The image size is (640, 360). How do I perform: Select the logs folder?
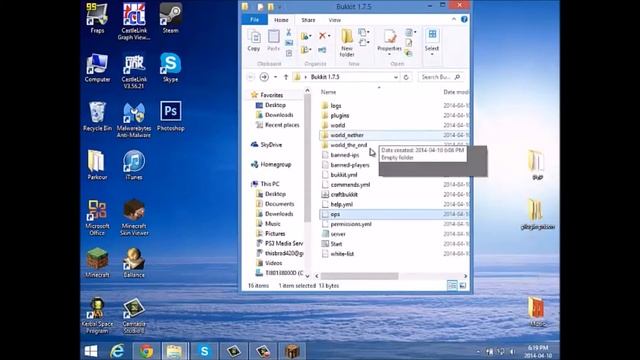[336, 106]
